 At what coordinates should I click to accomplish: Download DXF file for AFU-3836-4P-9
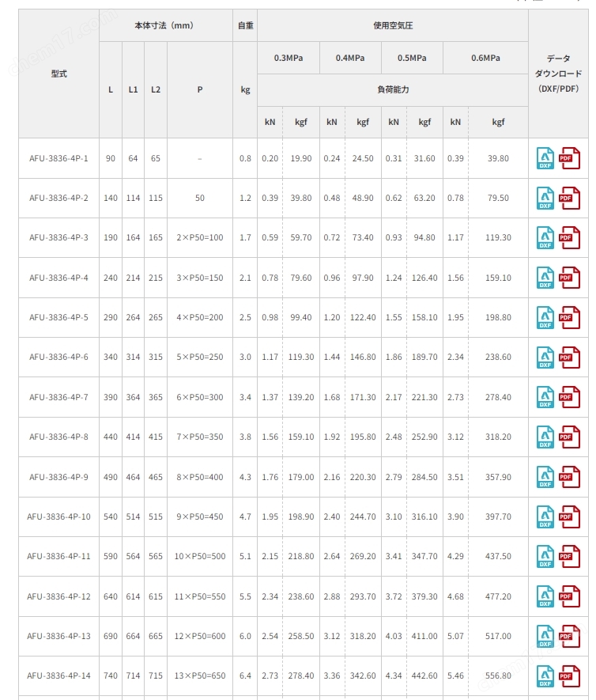[x=545, y=477]
